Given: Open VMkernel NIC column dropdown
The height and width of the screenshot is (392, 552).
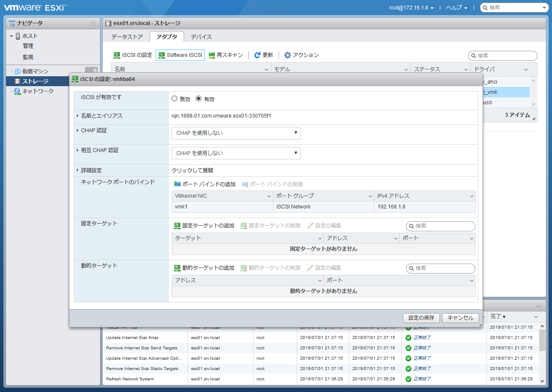Looking at the screenshot, I should [x=269, y=196].
